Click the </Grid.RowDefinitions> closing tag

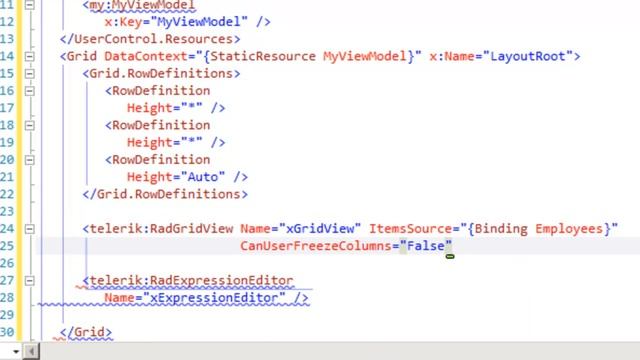point(165,194)
